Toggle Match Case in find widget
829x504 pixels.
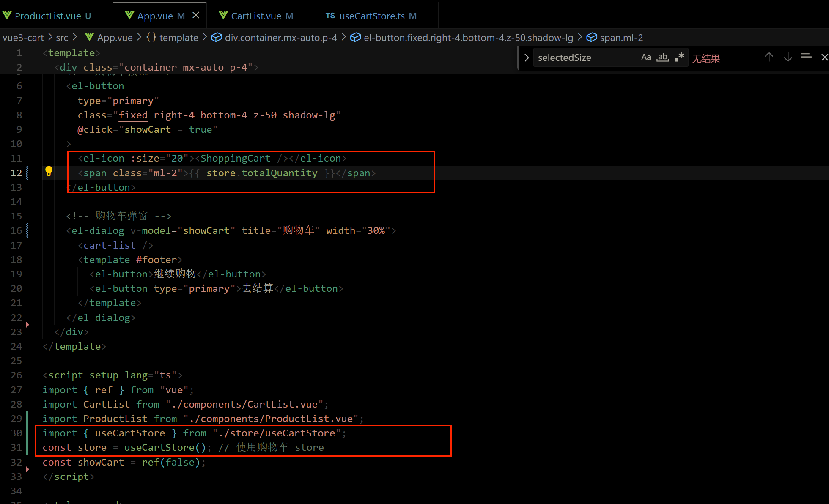coord(646,57)
